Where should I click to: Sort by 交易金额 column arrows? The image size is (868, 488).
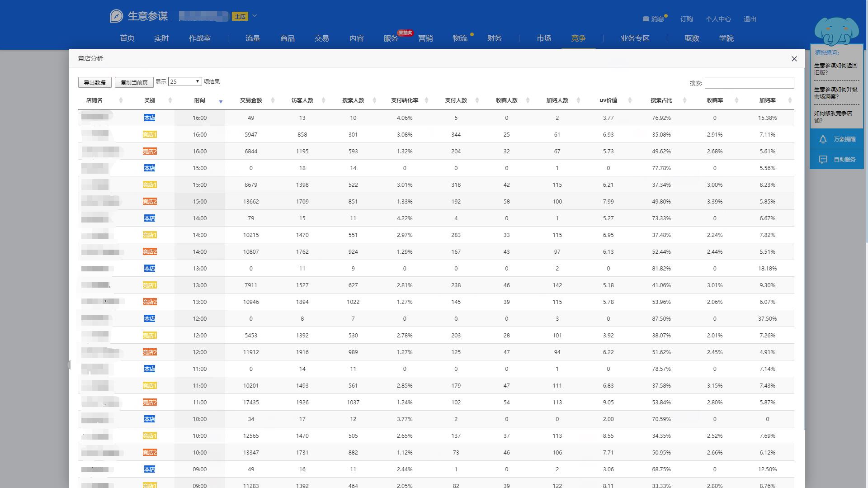tap(273, 100)
